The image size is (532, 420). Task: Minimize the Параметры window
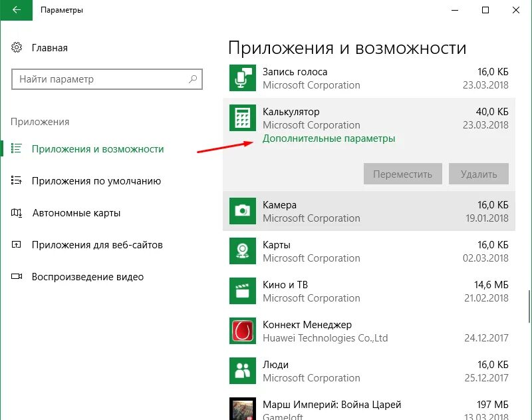455,10
